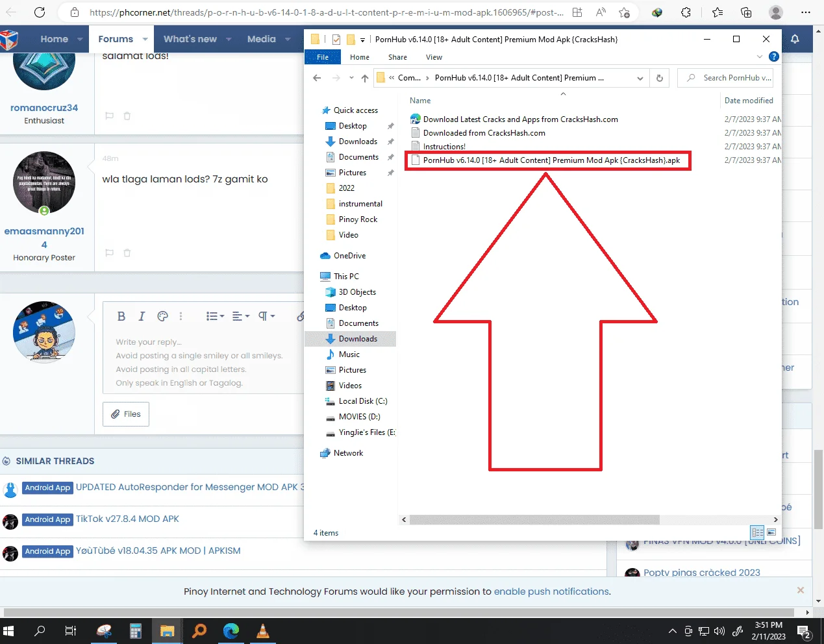This screenshot has height=644, width=824.
Task: Select Local Disk (C:) in tree
Action: tap(362, 401)
